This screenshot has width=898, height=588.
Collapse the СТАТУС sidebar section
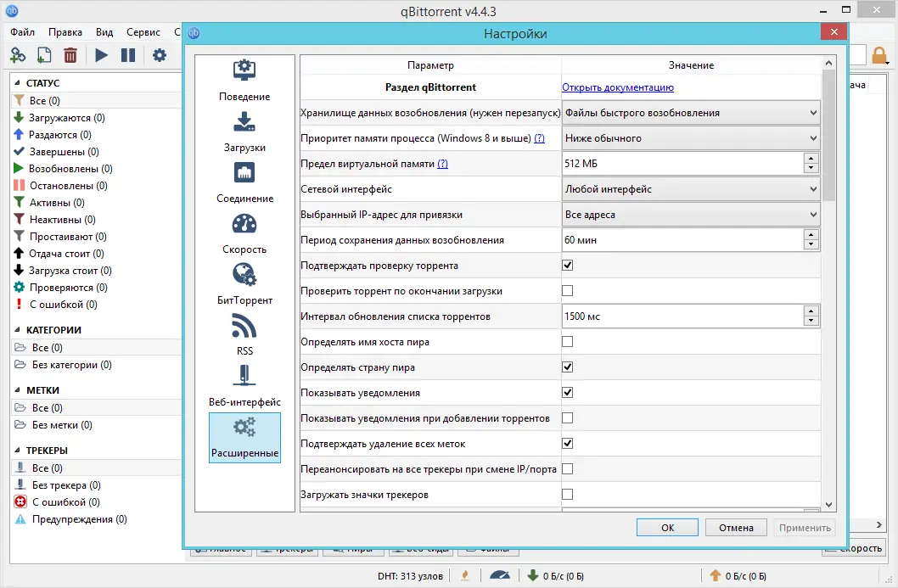(x=17, y=83)
